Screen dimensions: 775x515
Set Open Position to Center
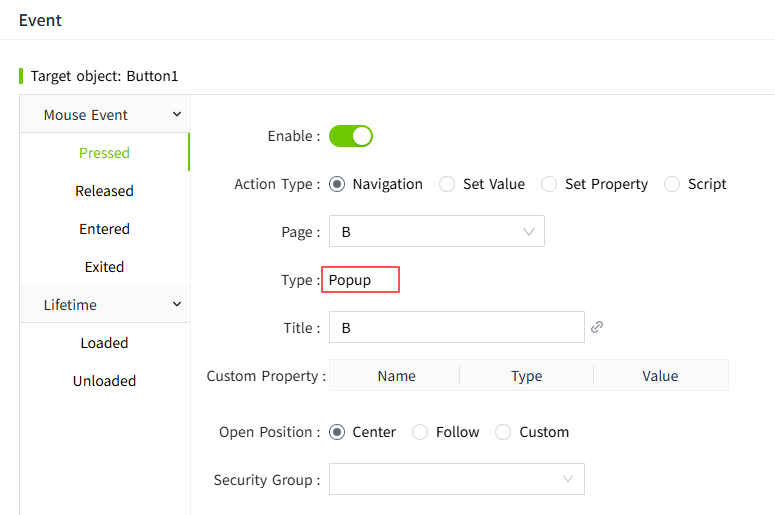pos(337,432)
